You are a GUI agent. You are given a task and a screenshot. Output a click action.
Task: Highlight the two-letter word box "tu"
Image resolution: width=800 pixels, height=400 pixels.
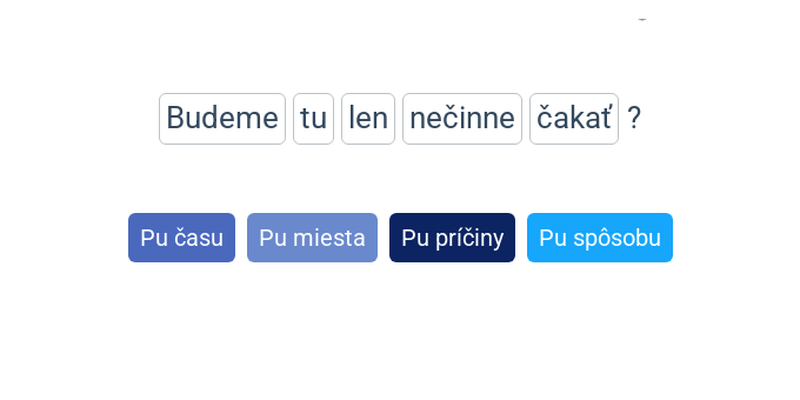[x=313, y=118]
